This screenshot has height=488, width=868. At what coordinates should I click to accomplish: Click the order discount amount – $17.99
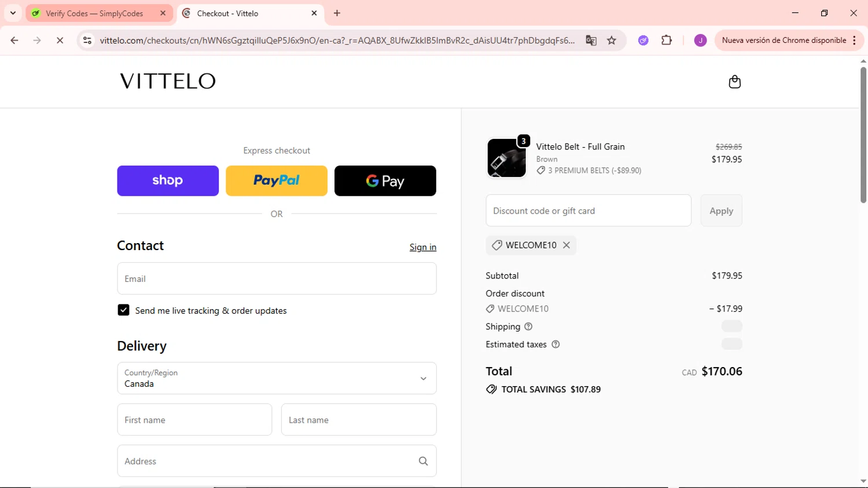point(726,309)
